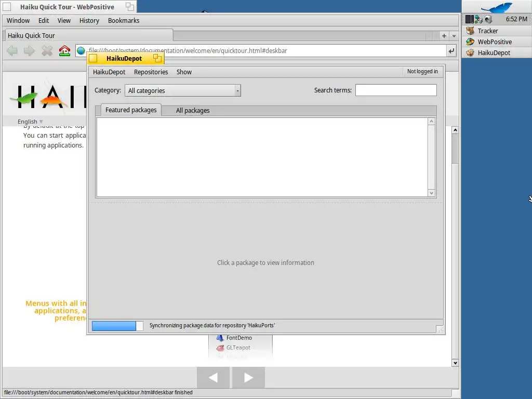Click the package list scroll up arrow
Screen dimensions: 532x399
[432, 122]
